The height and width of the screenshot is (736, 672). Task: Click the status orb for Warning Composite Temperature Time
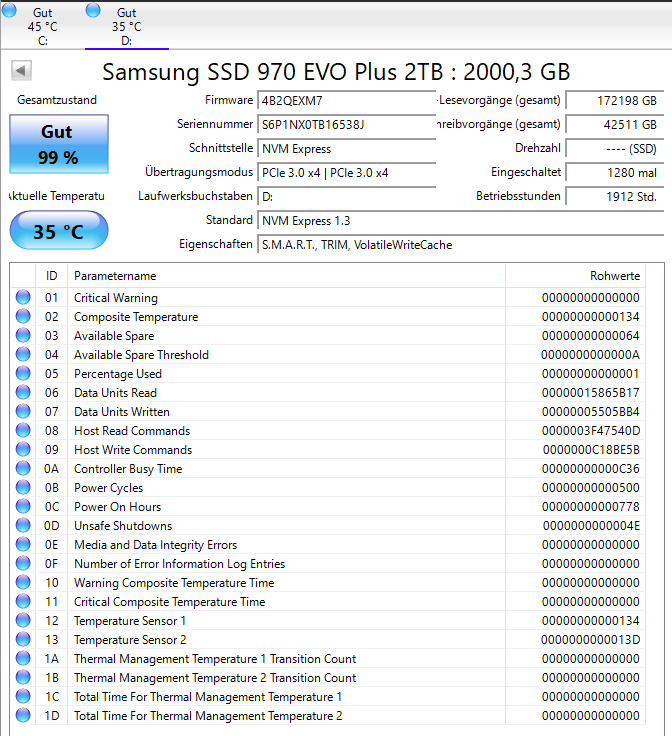click(x=23, y=583)
